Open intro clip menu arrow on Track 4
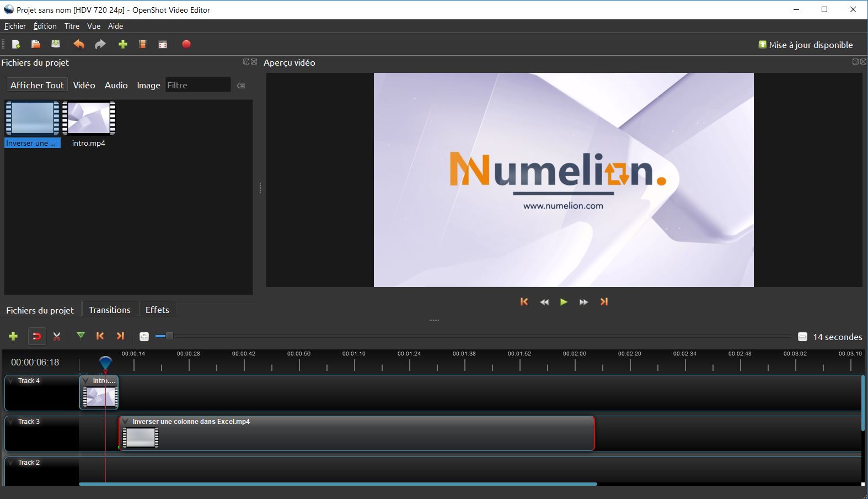Image resolution: width=868 pixels, height=499 pixels. point(85,381)
